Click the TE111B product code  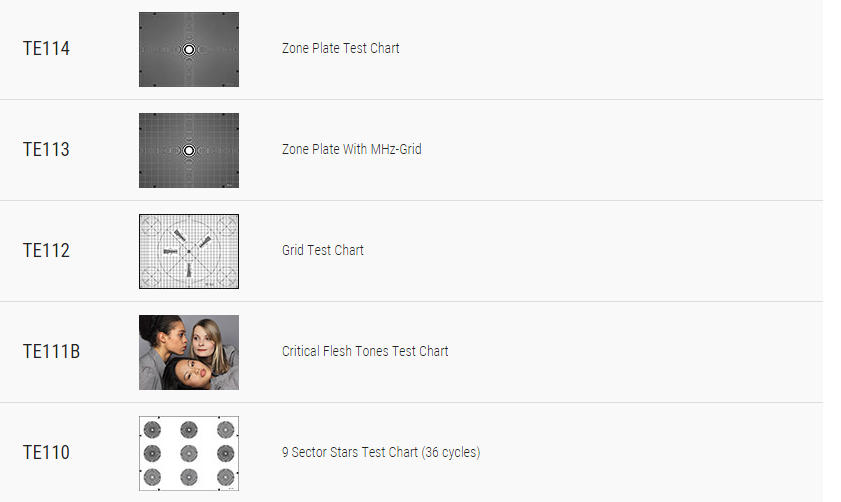coord(51,351)
